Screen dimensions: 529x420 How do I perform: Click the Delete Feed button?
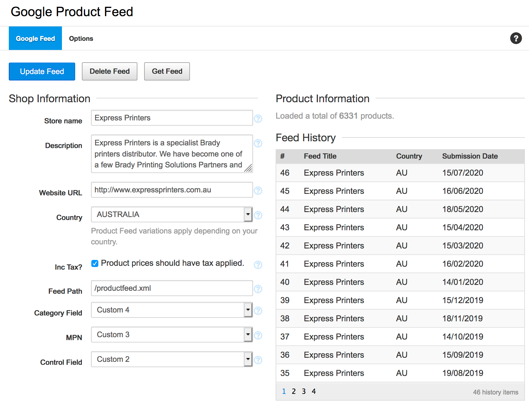109,71
